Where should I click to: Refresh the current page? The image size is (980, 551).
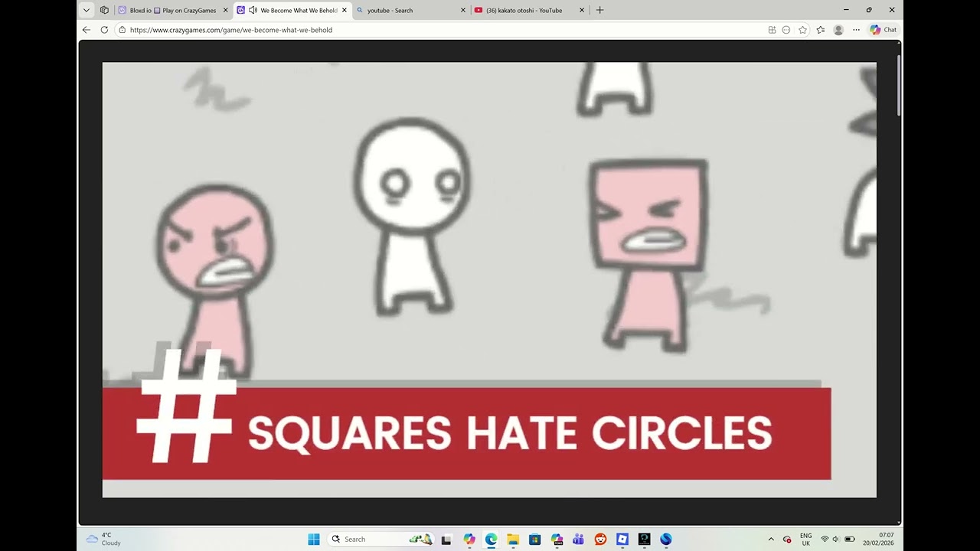point(105,30)
